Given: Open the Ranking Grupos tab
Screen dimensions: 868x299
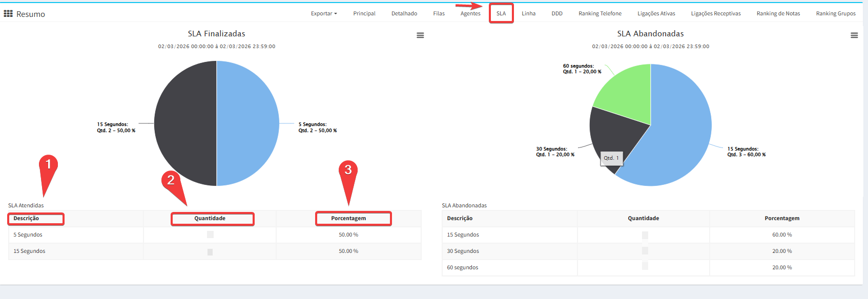Looking at the screenshot, I should click(x=836, y=14).
